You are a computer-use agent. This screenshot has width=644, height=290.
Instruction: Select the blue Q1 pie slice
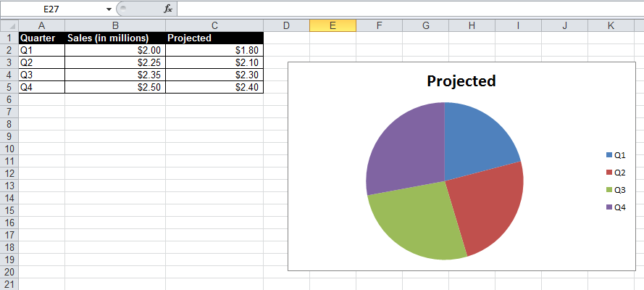click(477, 141)
